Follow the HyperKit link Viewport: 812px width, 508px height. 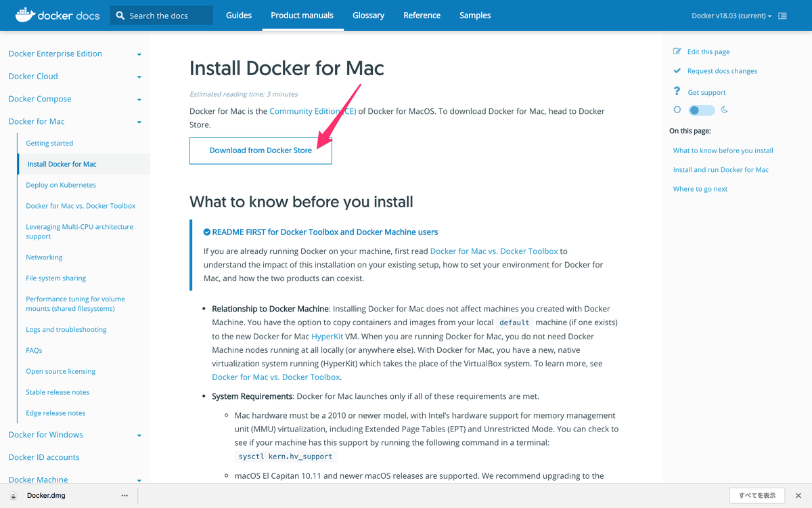(328, 337)
